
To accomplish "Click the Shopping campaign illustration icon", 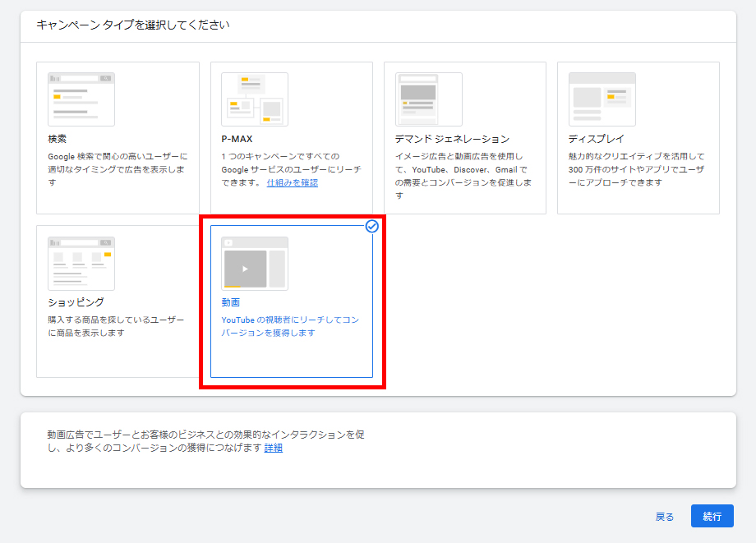I will (x=81, y=264).
